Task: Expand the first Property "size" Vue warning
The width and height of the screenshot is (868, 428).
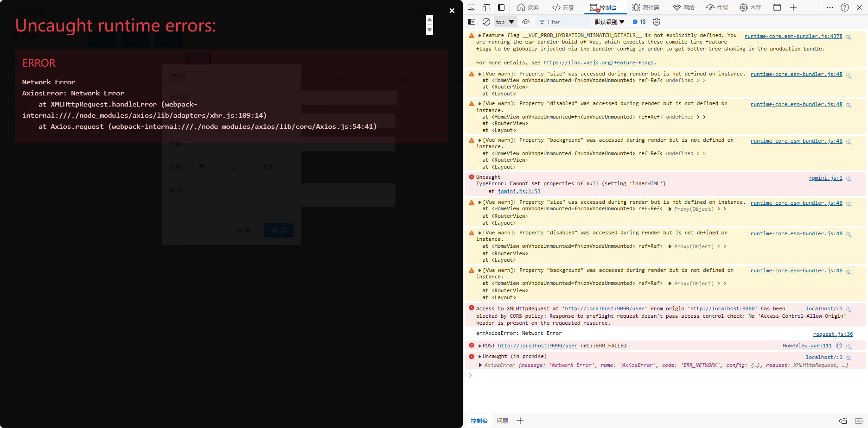Action: point(480,74)
